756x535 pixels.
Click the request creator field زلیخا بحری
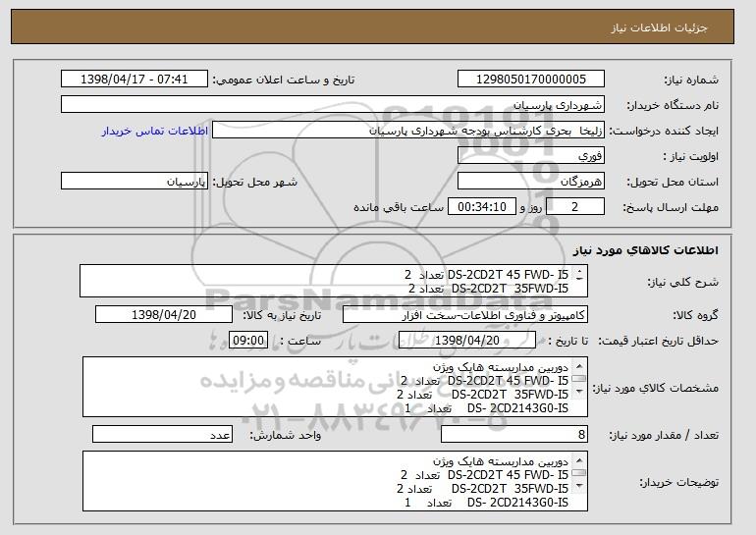click(x=408, y=131)
